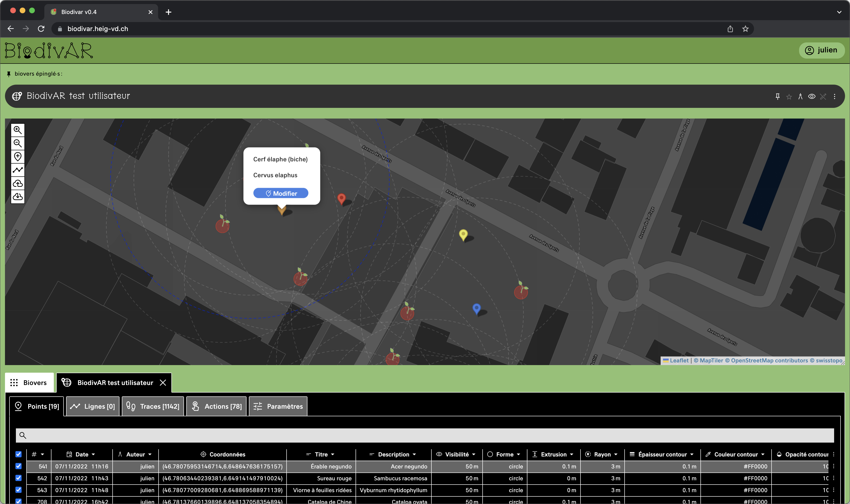
Task: Switch to the Traces [1142] tab
Action: pos(153,406)
